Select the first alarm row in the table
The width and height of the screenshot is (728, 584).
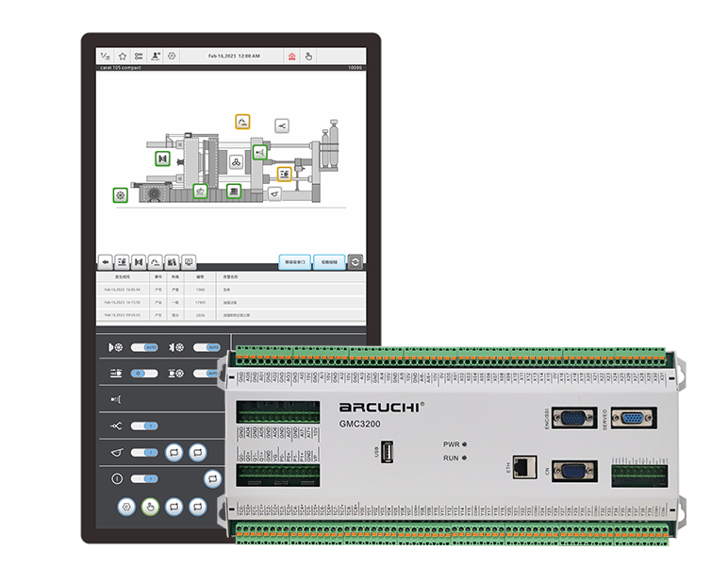231,290
